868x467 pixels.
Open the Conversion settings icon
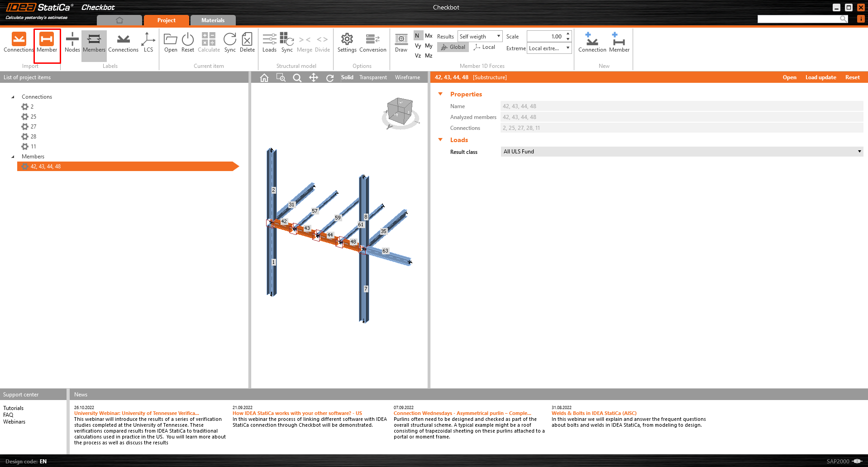(x=372, y=43)
